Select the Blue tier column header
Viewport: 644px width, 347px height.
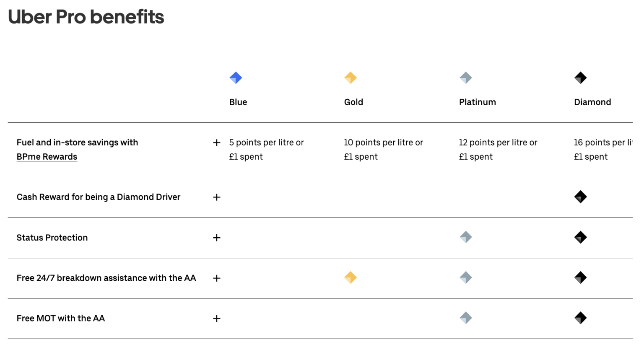(x=238, y=102)
